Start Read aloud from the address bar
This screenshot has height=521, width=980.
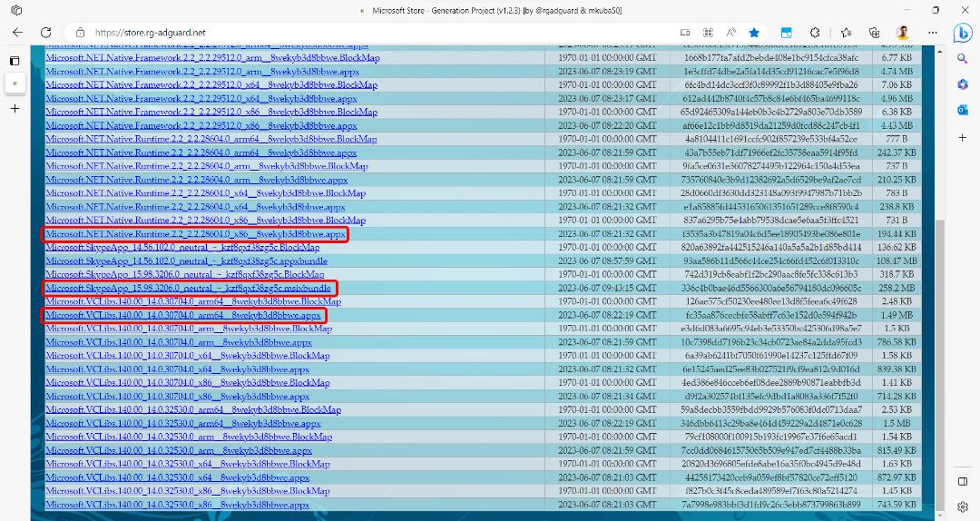pyautogui.click(x=730, y=33)
